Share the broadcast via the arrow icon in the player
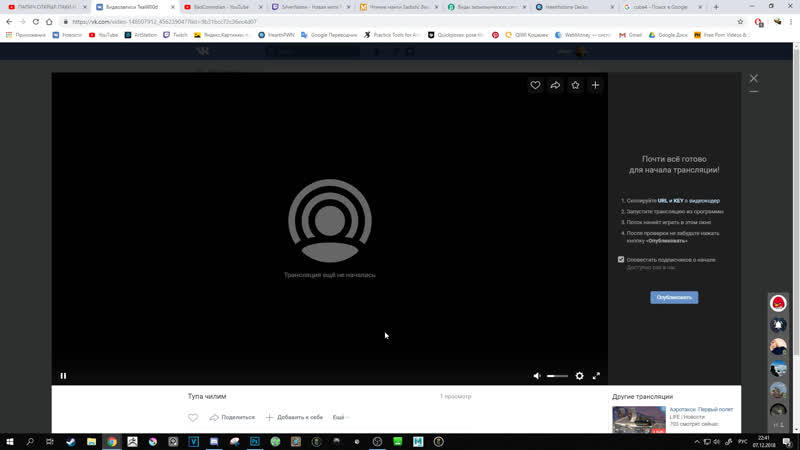The height and width of the screenshot is (450, 800). click(x=555, y=85)
